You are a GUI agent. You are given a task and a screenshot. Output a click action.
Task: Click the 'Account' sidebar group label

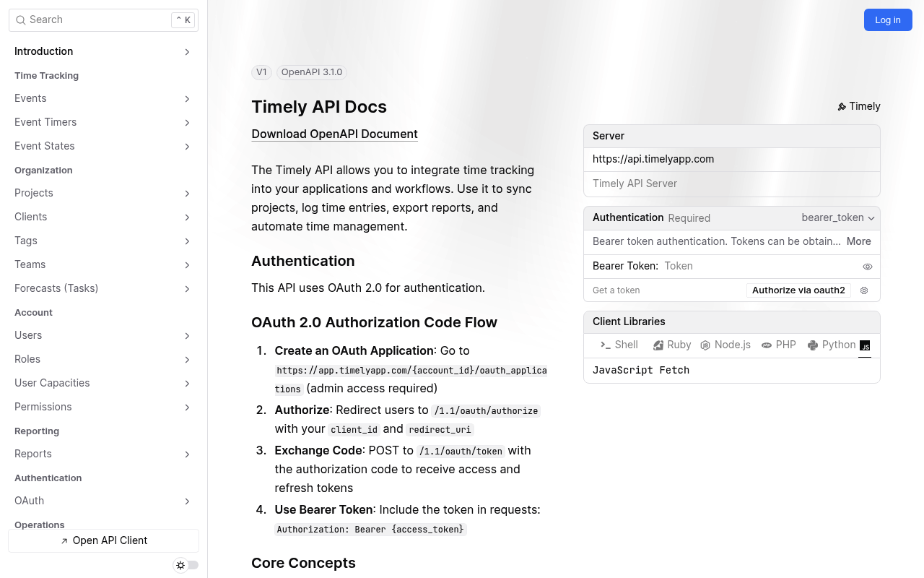click(33, 313)
